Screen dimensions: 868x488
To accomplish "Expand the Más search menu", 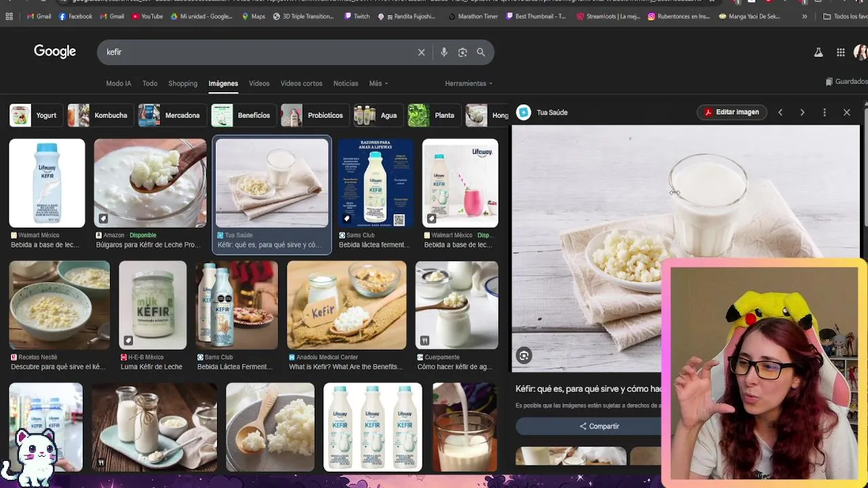I will pos(378,83).
